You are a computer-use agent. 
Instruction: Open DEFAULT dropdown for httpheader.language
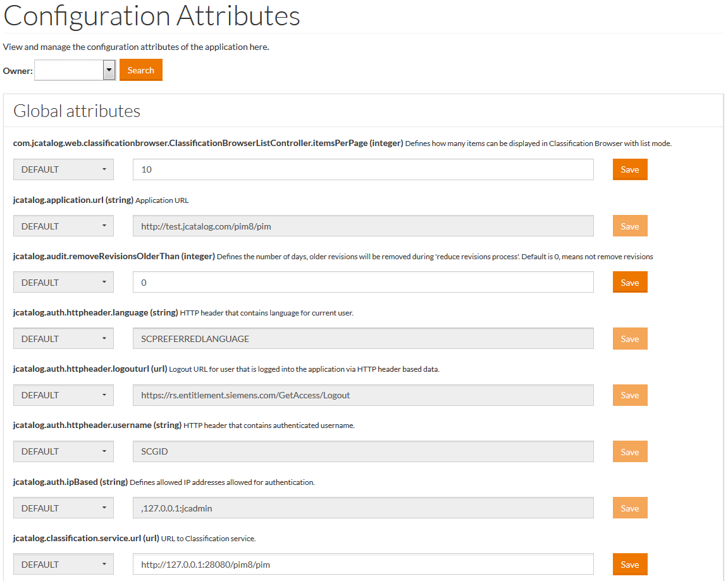coord(63,339)
